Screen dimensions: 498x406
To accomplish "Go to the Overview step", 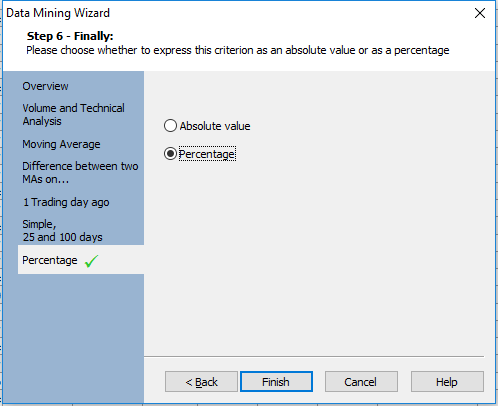I will (45, 86).
